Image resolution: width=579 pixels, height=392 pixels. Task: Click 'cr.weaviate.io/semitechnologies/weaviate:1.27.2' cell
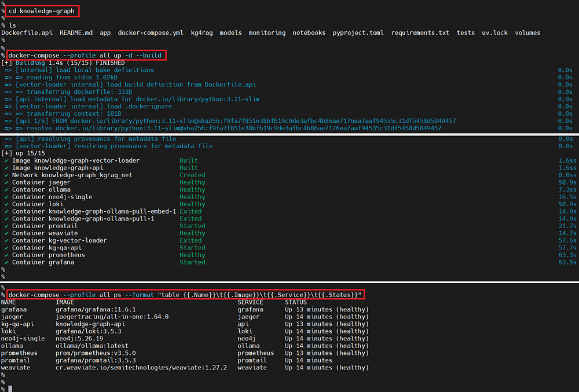coord(141,368)
